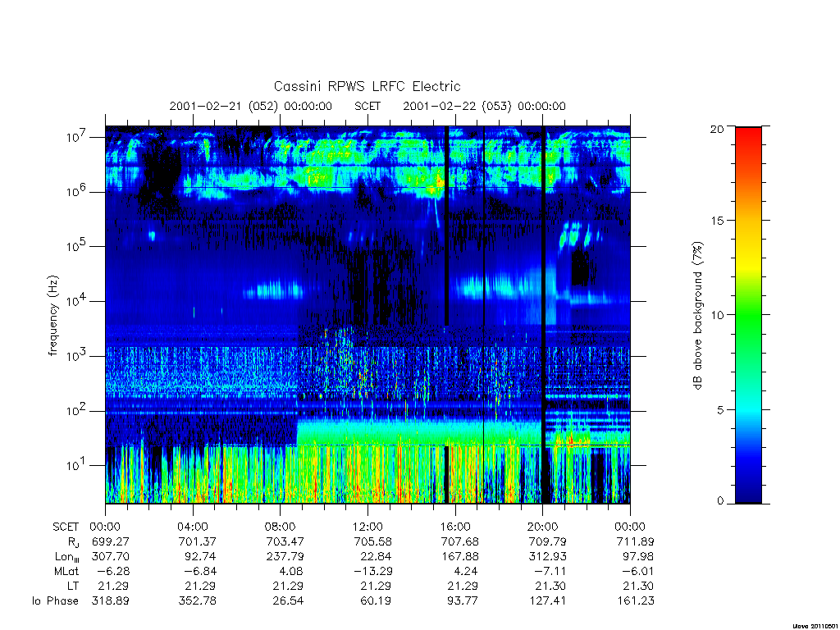Click the longitude value '307.70'
The image size is (840, 630).
click(111, 557)
